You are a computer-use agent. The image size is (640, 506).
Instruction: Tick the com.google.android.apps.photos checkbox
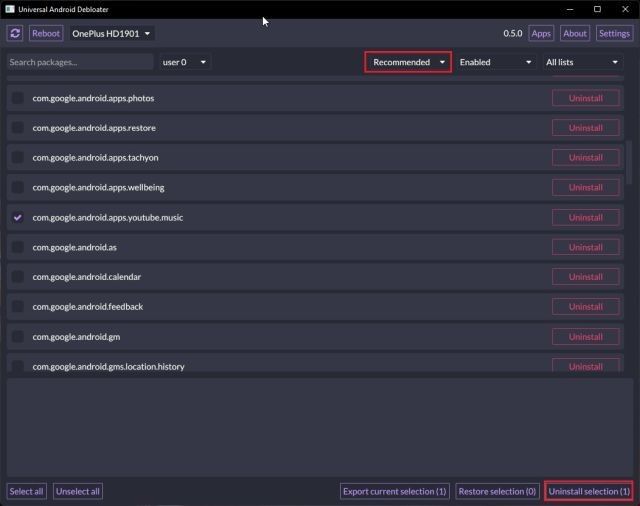(x=18, y=98)
